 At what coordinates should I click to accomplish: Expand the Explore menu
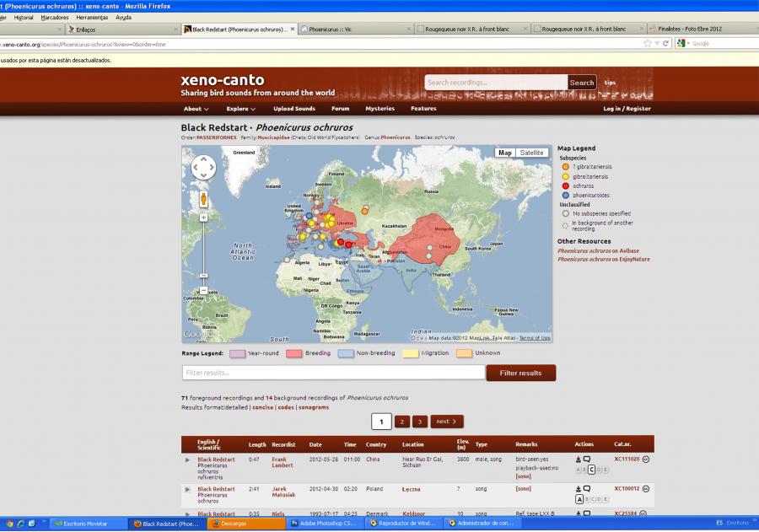tap(240, 109)
